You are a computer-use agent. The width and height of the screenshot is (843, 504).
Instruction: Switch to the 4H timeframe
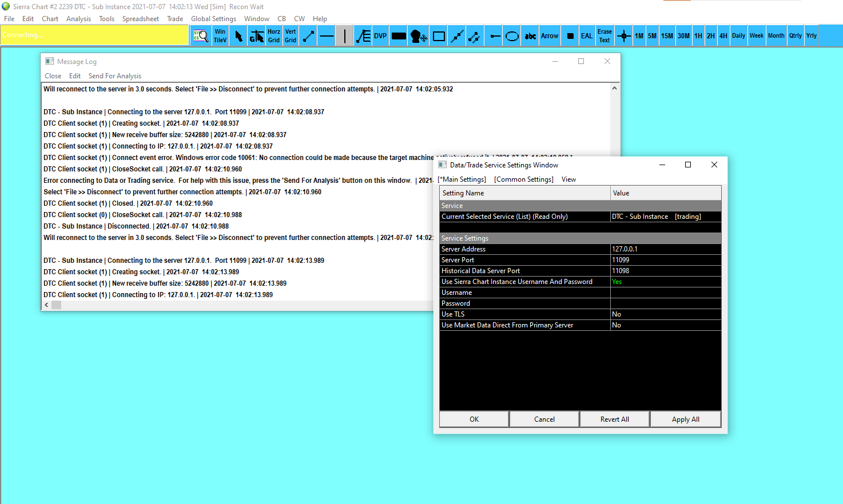tap(723, 36)
